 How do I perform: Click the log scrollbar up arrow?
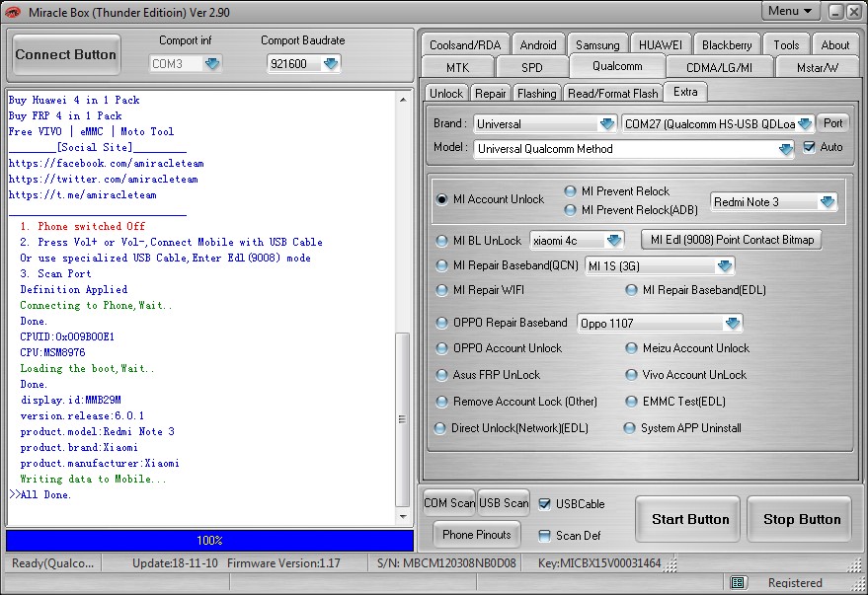(x=403, y=100)
